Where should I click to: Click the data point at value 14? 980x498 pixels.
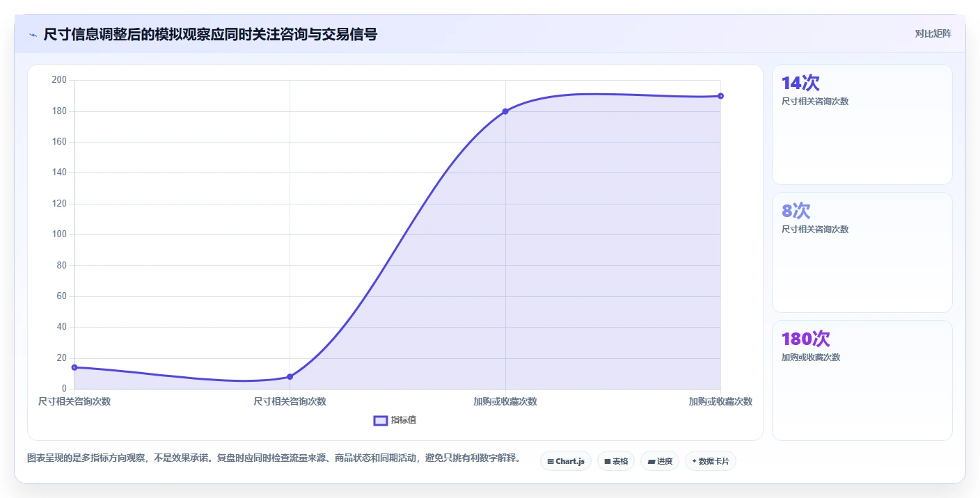pos(75,367)
